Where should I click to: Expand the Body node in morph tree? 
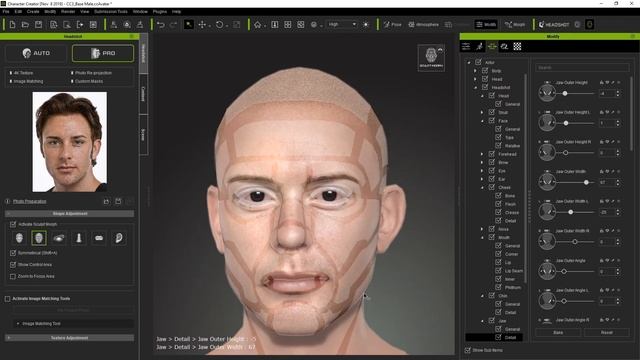[x=475, y=71]
